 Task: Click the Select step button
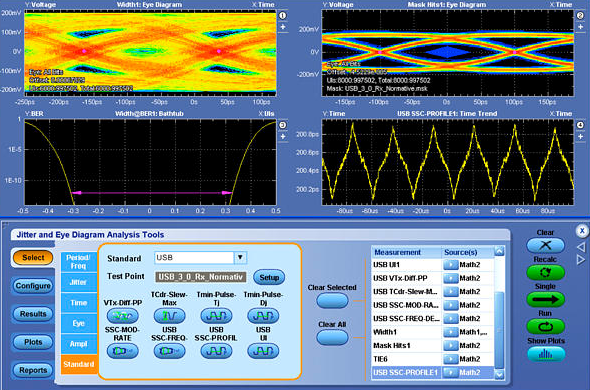33,257
